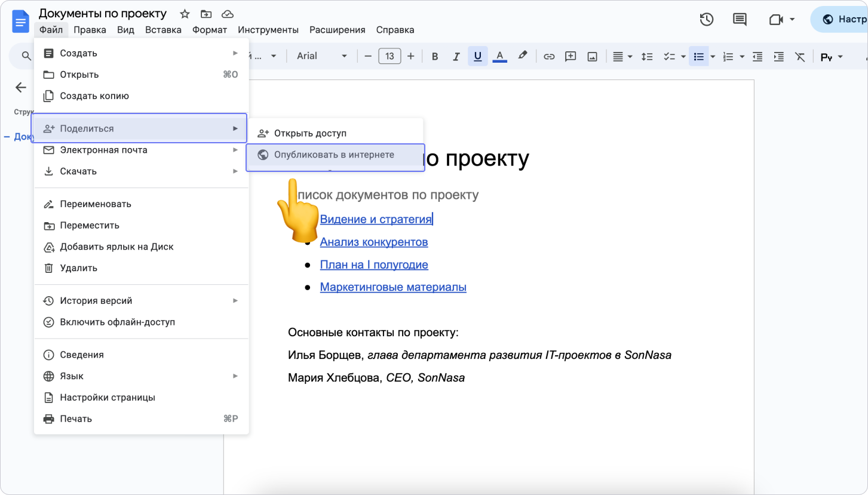
Task: Click the font size input field
Action: click(389, 56)
